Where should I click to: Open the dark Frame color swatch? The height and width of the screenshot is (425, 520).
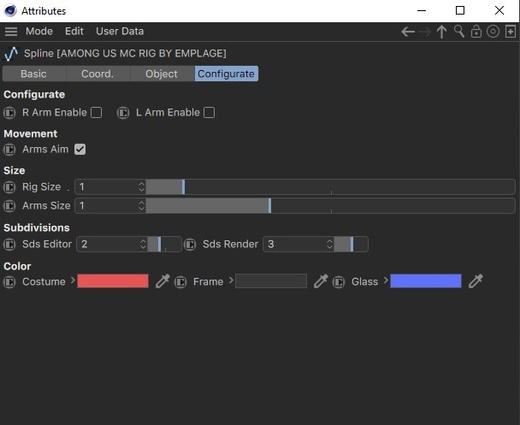[271, 281]
